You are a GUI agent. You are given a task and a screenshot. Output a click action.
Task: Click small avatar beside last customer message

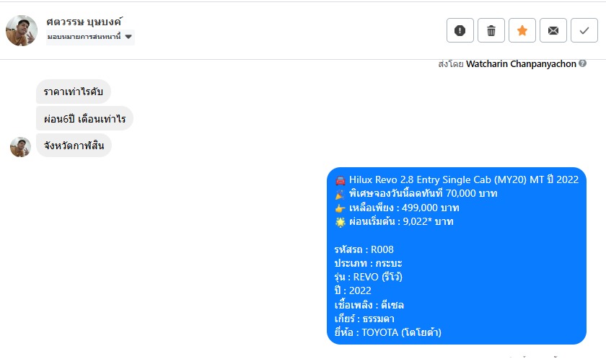pos(20,147)
